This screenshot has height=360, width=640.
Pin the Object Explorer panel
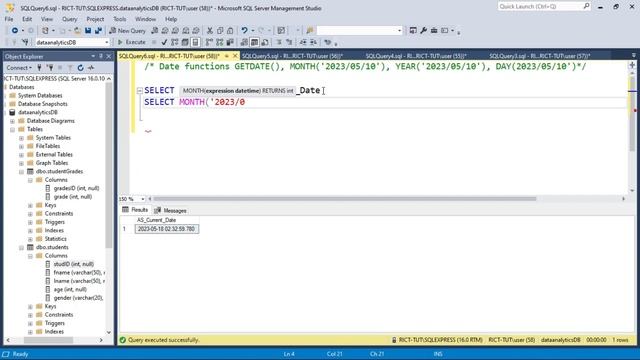click(101, 56)
